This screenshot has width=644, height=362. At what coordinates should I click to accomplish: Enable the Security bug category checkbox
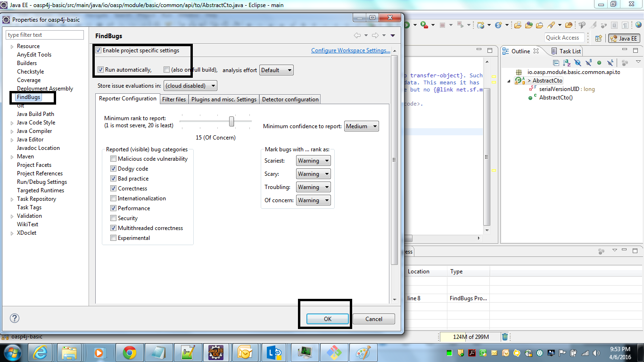click(113, 218)
